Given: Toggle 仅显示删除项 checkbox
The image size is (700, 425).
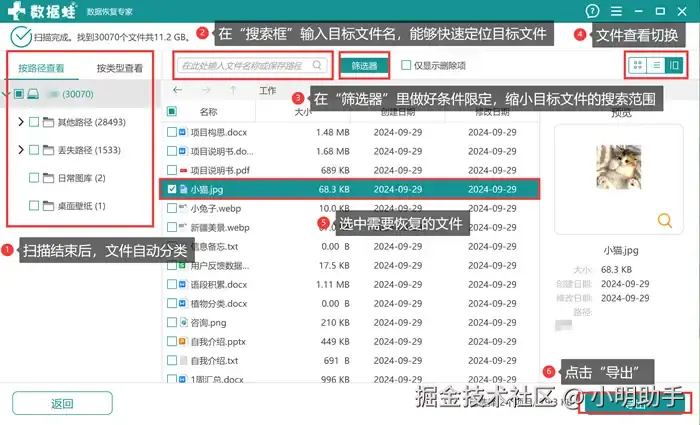Looking at the screenshot, I should click(x=406, y=65).
